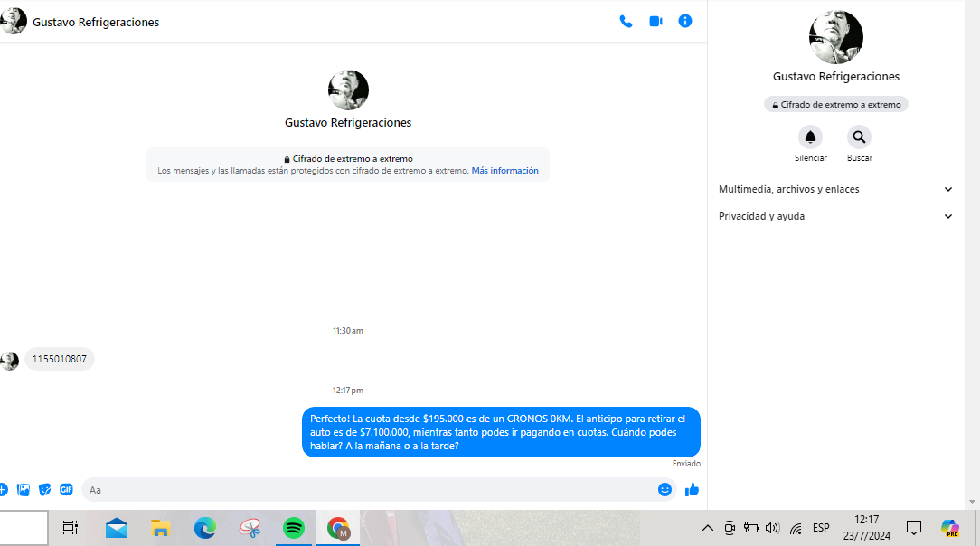Open Spotify from the taskbar
This screenshot has width=980, height=546.
[x=294, y=529]
